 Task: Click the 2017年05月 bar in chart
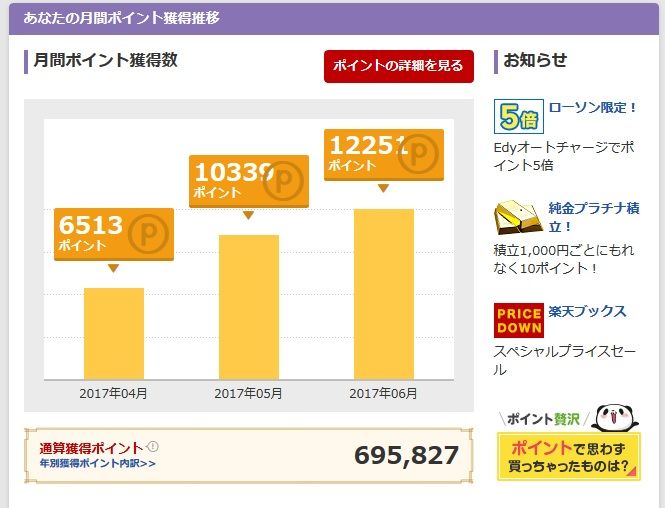[x=249, y=307]
